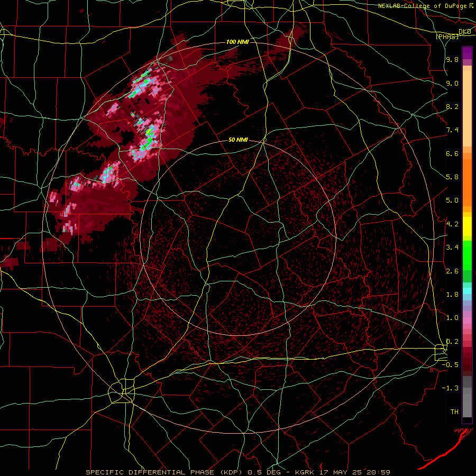Pick the bright green segment of color bar

467,255
